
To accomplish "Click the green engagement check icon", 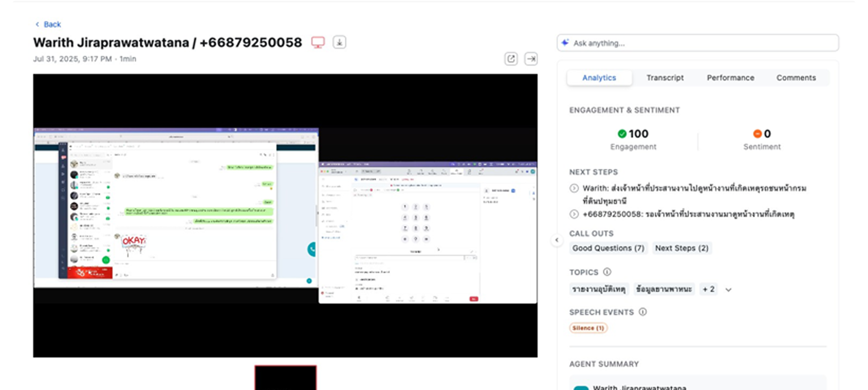I will click(x=622, y=134).
